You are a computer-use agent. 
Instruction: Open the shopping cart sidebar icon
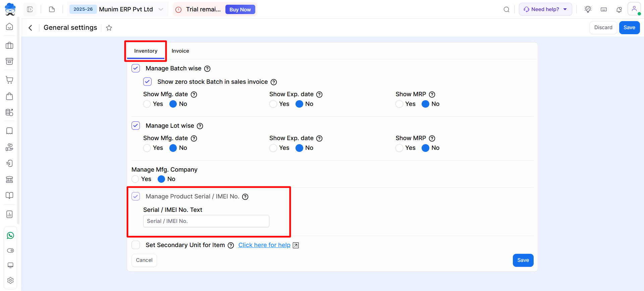pyautogui.click(x=10, y=80)
